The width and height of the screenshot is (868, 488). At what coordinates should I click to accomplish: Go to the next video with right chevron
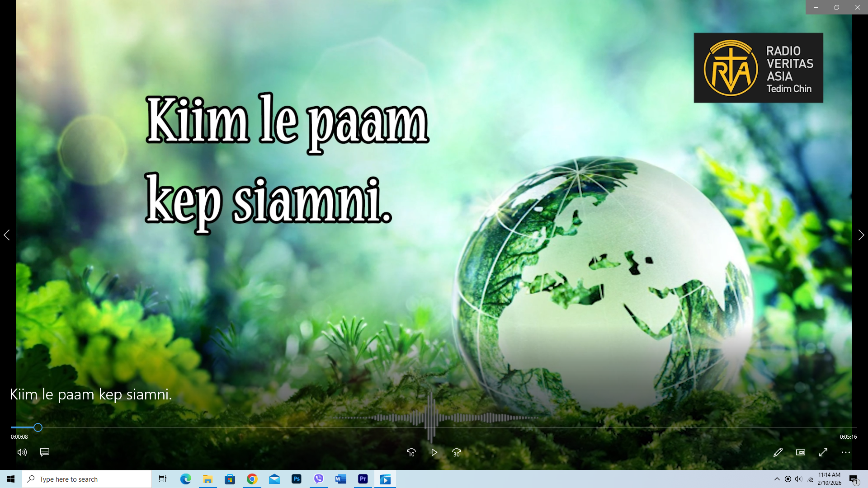click(x=861, y=235)
